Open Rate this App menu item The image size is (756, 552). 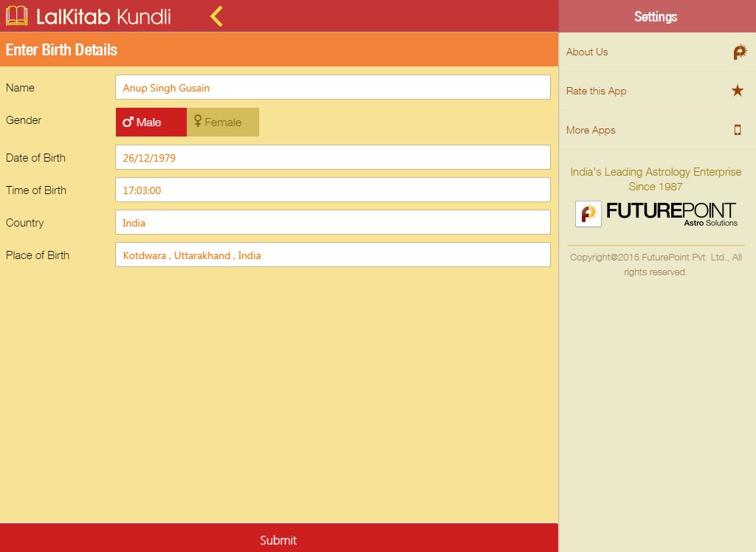click(596, 92)
